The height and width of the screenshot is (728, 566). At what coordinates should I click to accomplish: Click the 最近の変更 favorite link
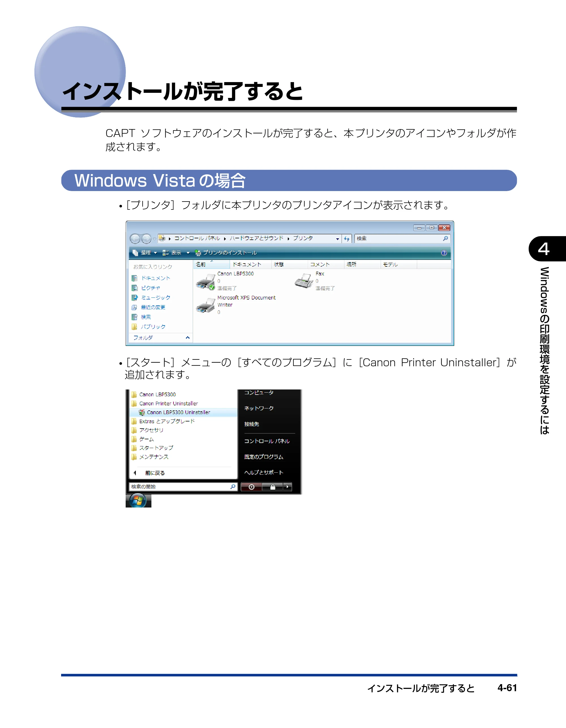(x=149, y=307)
